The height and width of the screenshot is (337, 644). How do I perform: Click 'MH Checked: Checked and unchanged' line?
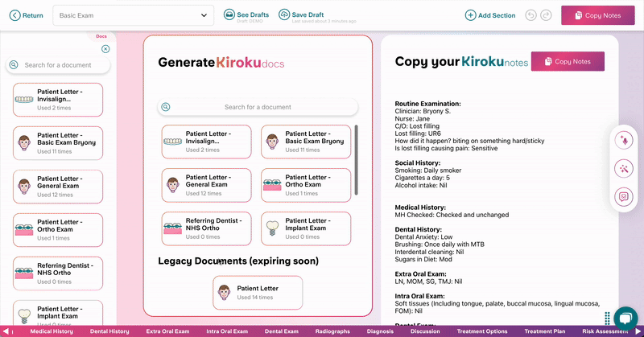[x=452, y=215]
